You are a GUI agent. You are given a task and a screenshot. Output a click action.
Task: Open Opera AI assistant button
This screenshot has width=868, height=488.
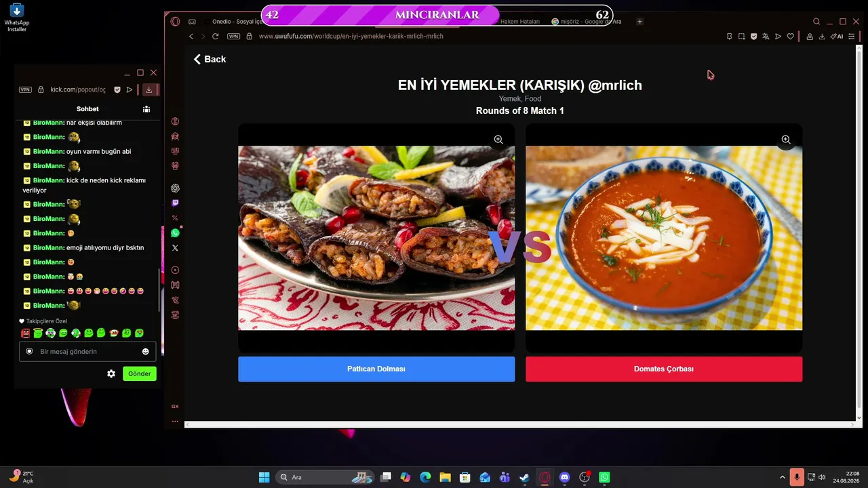(837, 36)
